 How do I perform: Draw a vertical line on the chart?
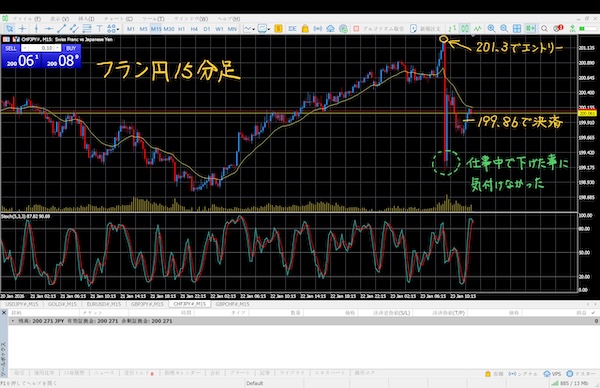click(36, 29)
